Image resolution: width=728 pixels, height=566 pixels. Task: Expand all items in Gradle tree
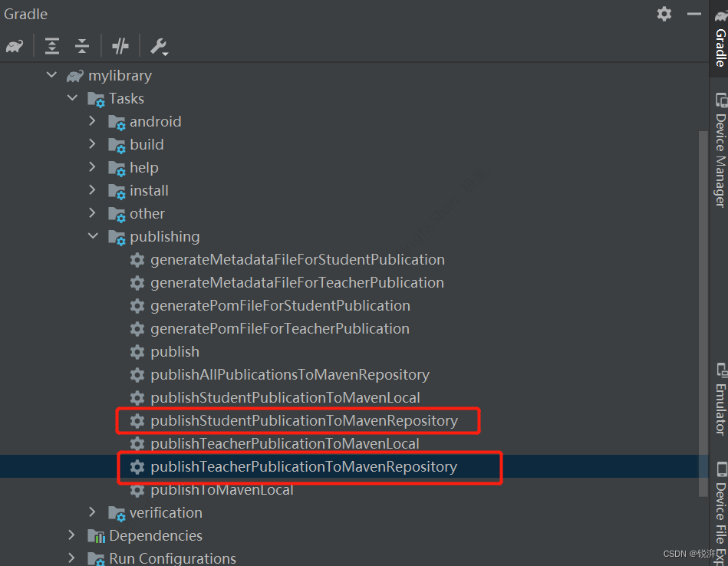pyautogui.click(x=51, y=46)
